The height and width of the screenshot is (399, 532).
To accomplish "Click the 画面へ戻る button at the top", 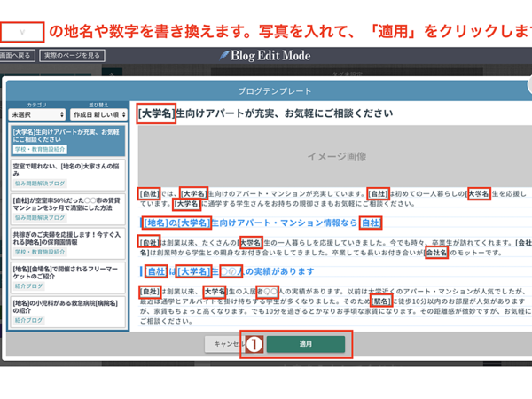I will click(18, 55).
